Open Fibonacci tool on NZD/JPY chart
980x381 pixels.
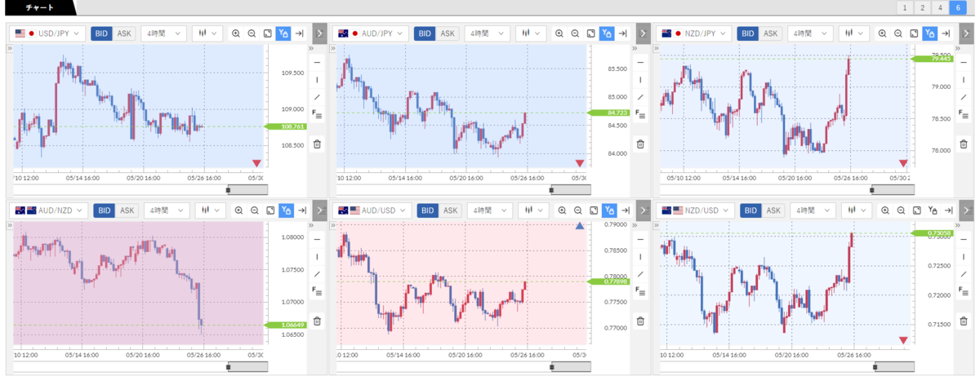pyautogui.click(x=963, y=114)
